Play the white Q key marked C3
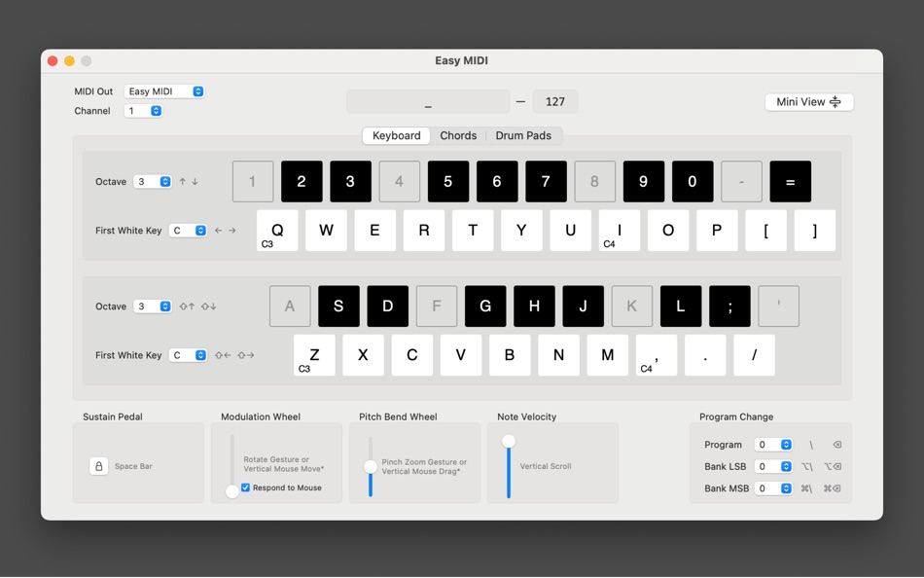The image size is (924, 578). pyautogui.click(x=277, y=231)
